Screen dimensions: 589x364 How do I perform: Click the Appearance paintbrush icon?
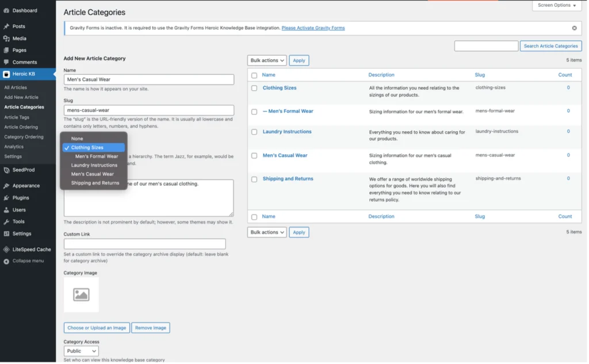(6, 186)
